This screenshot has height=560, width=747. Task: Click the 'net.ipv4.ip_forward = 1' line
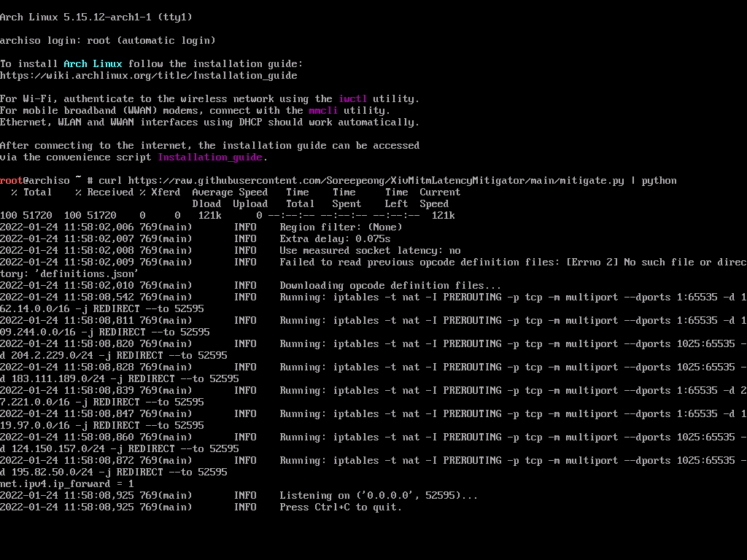coord(66,484)
